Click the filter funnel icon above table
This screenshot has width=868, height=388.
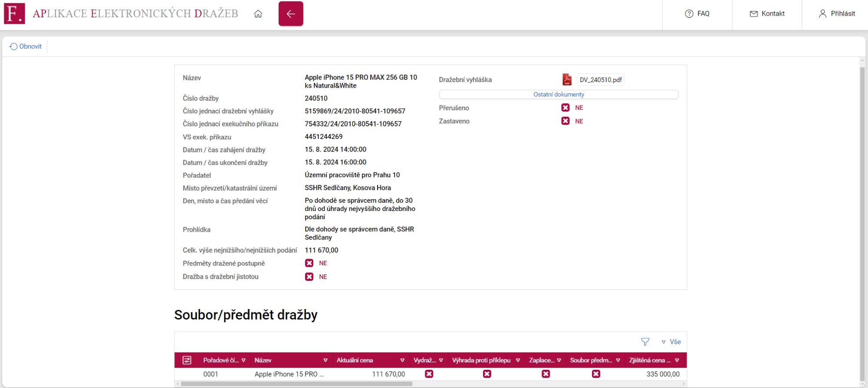[x=645, y=342]
